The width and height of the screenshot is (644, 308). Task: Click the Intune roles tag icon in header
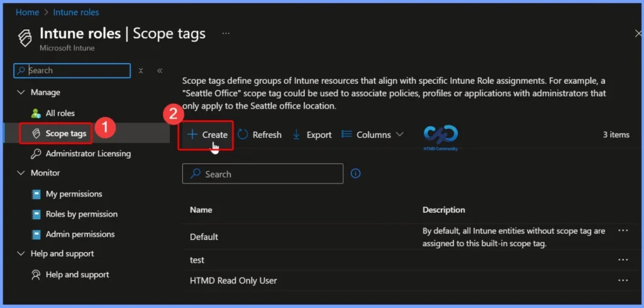pyautogui.click(x=25, y=38)
